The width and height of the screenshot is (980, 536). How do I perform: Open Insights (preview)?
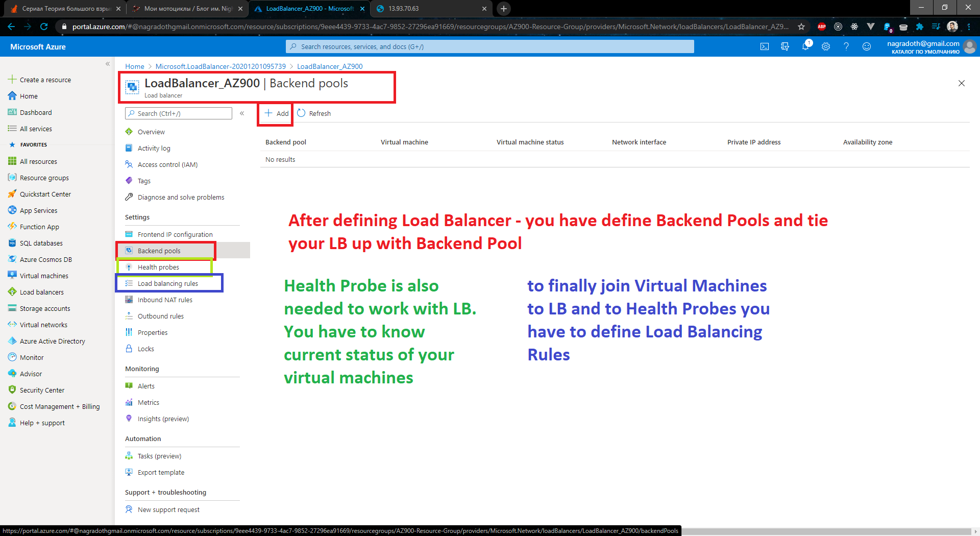157,419
